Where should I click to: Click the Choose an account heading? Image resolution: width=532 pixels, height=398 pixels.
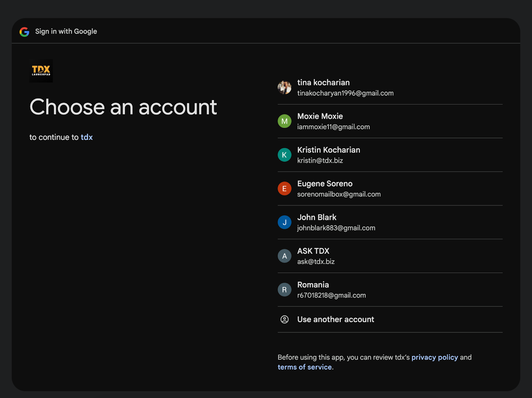(123, 107)
